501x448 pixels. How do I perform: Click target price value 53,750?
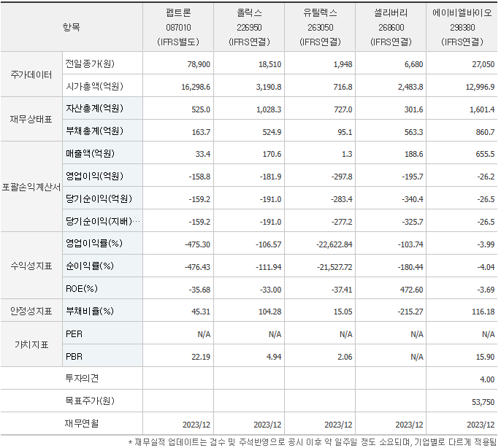point(483,402)
